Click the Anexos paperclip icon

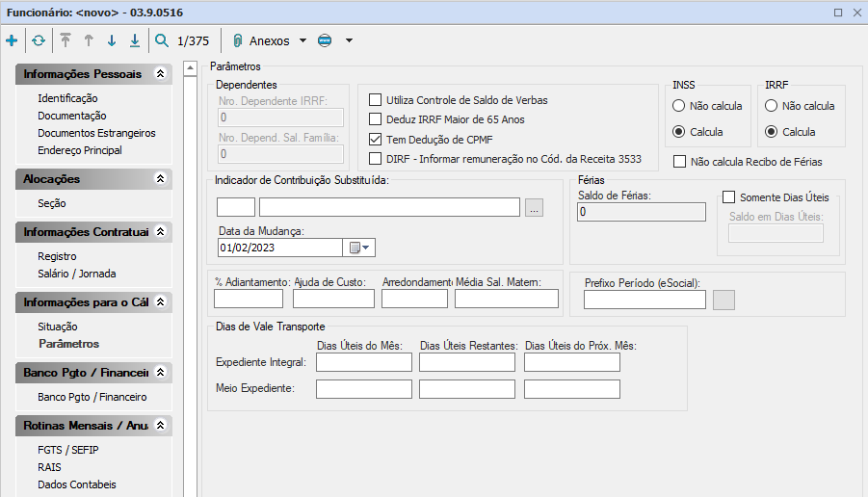237,41
